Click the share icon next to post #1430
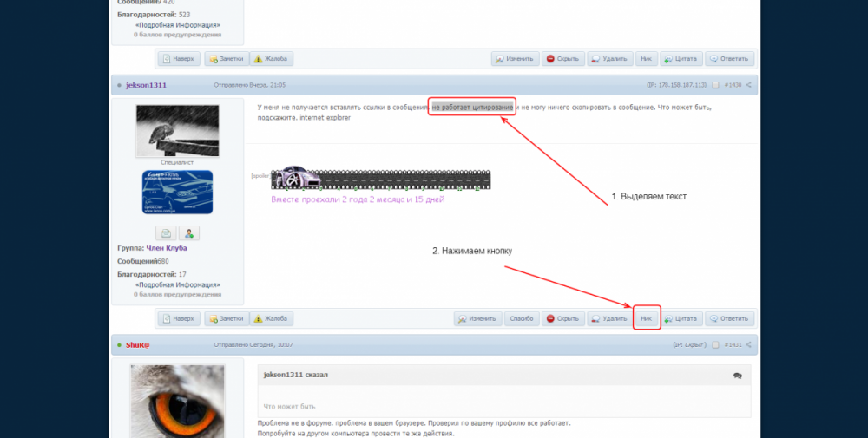This screenshot has width=868, height=438. pos(749,85)
